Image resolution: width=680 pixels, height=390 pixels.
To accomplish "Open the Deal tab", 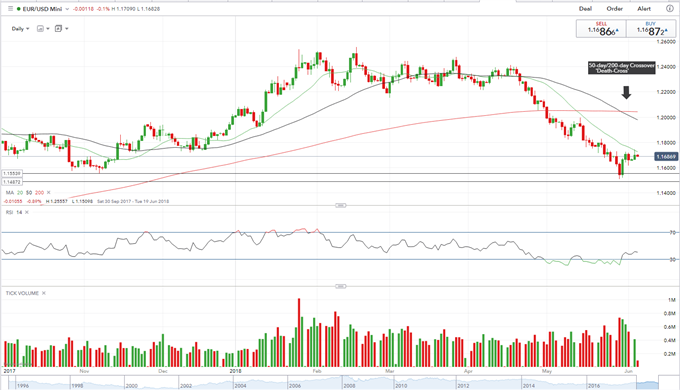I will [x=585, y=9].
